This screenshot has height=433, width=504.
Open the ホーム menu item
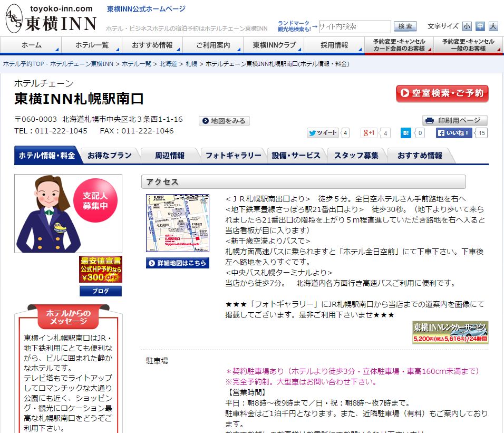point(31,45)
